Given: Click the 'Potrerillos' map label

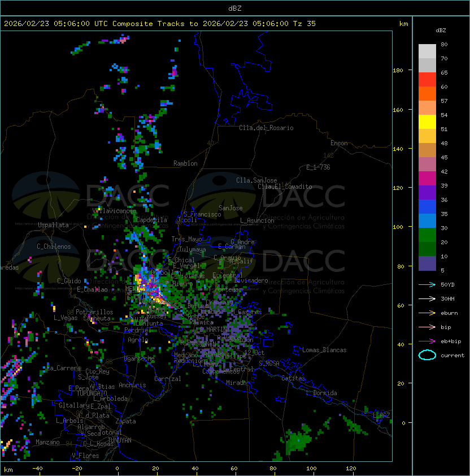Looking at the screenshot, I should (x=94, y=312).
